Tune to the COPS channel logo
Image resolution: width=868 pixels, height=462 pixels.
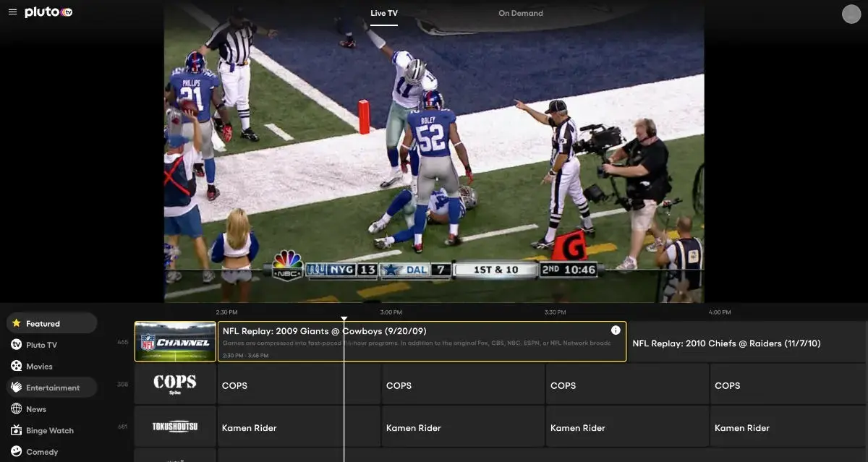[175, 383]
